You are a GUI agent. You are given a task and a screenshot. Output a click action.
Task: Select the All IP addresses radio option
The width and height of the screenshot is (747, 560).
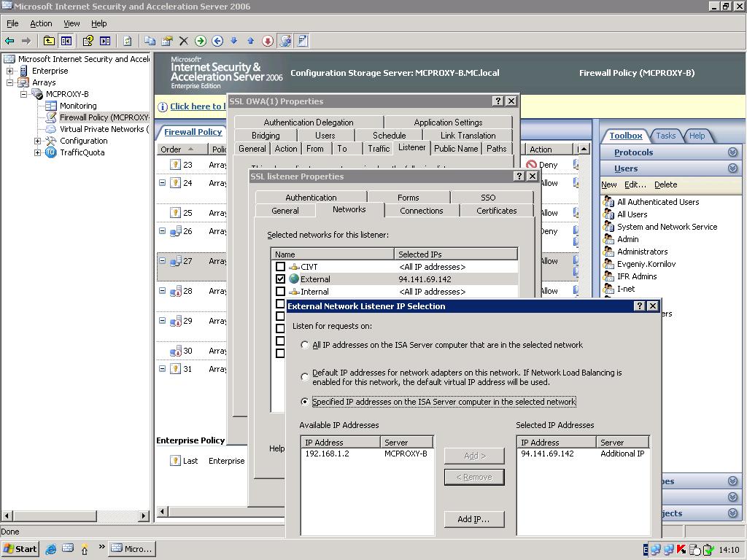(305, 345)
